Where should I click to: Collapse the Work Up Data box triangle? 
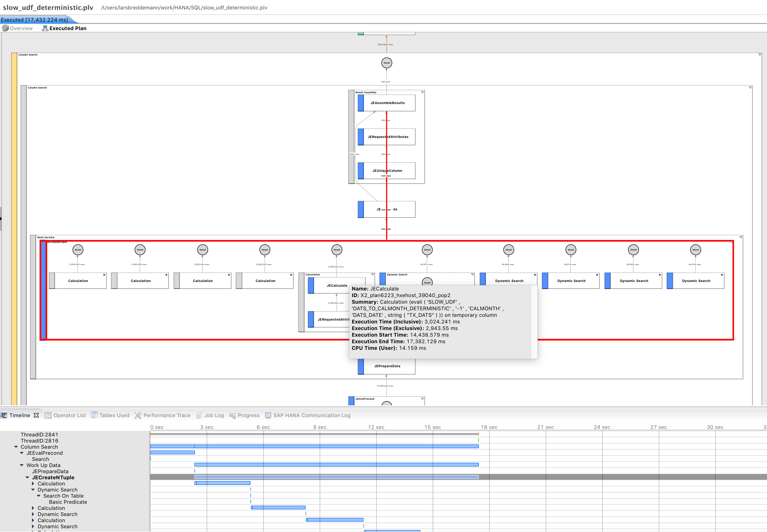(x=741, y=237)
